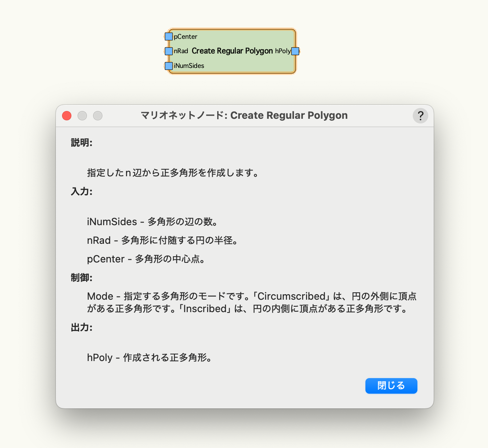Click the 制御 section heading
This screenshot has width=488, height=448.
click(x=81, y=278)
